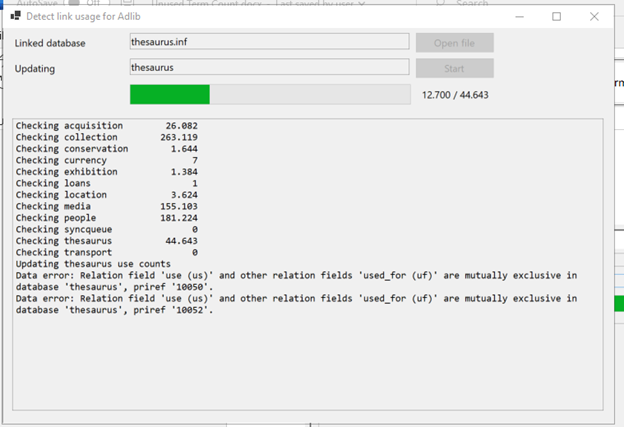Click the 'Updating' label
This screenshot has height=427, width=624.
click(x=35, y=68)
